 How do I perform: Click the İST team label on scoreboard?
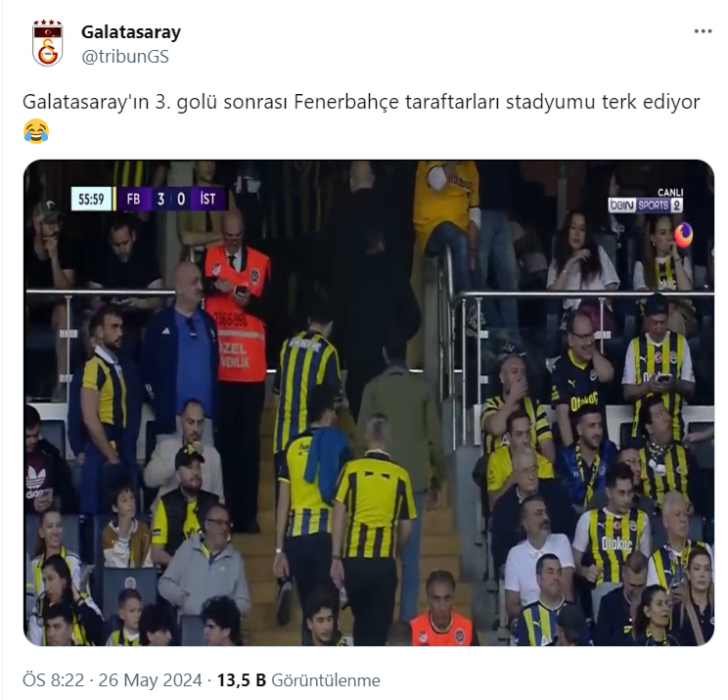pos(207,200)
